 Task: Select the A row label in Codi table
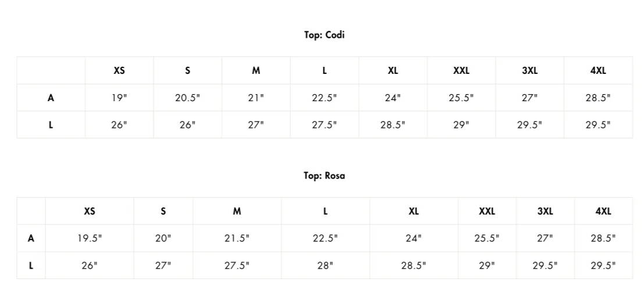pos(51,98)
